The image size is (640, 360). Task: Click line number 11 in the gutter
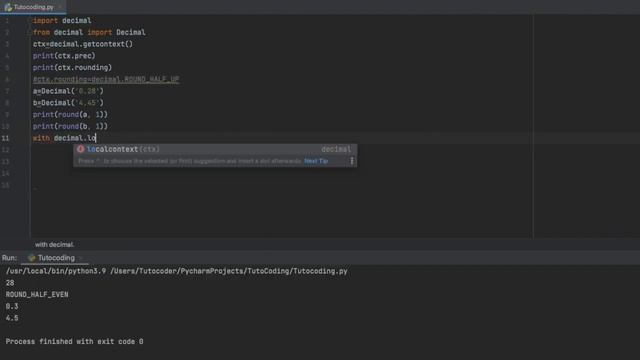click(5, 138)
